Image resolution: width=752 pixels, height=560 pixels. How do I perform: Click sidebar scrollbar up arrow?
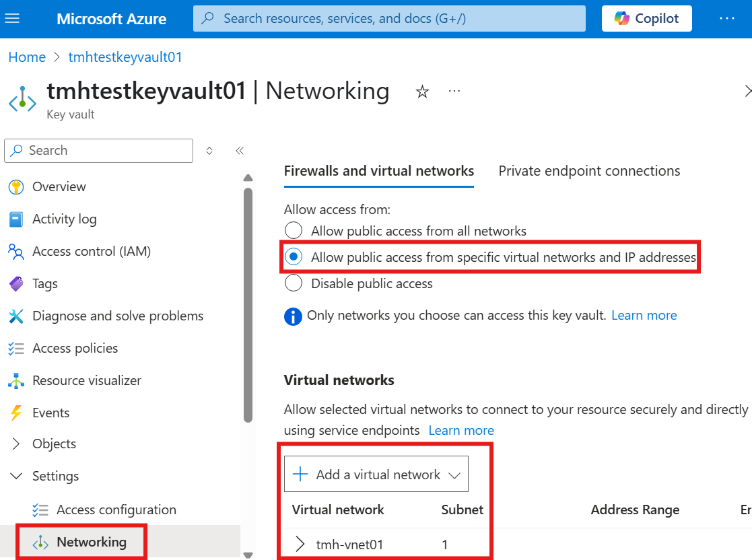tap(248, 178)
